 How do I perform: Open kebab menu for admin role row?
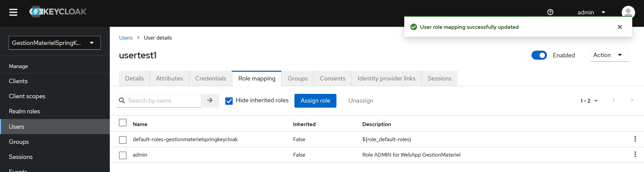click(635, 154)
